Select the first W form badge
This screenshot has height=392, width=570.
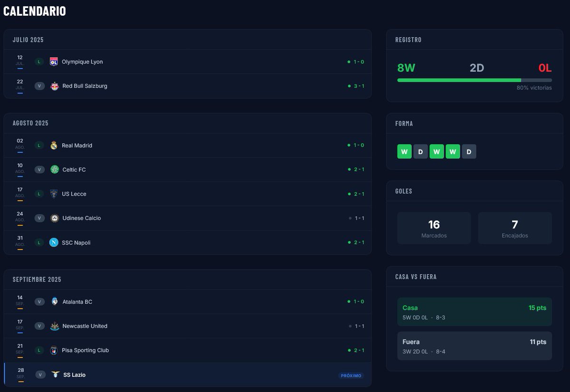[x=404, y=151]
